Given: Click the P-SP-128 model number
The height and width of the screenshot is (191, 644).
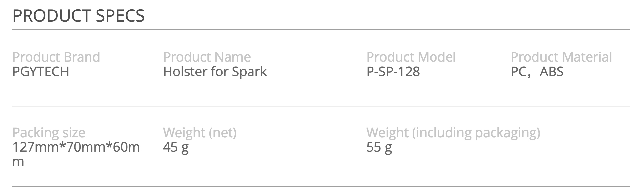Looking at the screenshot, I should click(393, 72).
